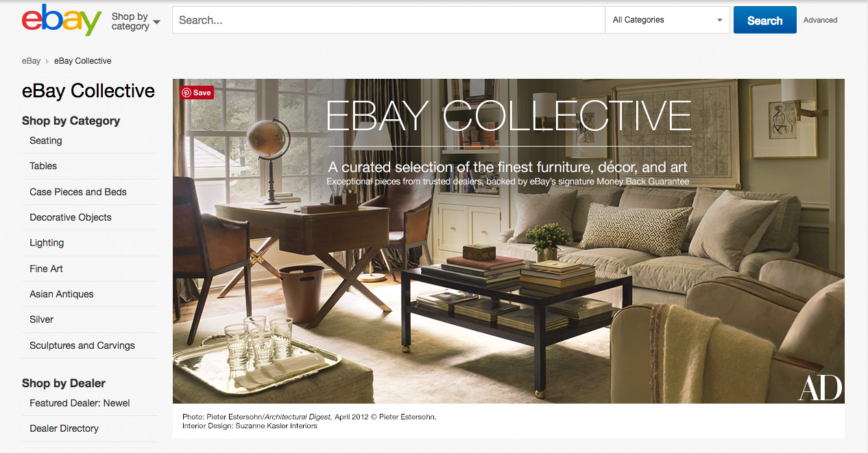Image resolution: width=868 pixels, height=453 pixels.
Task: Visit Featured Dealer: Newel
Action: pyautogui.click(x=80, y=403)
